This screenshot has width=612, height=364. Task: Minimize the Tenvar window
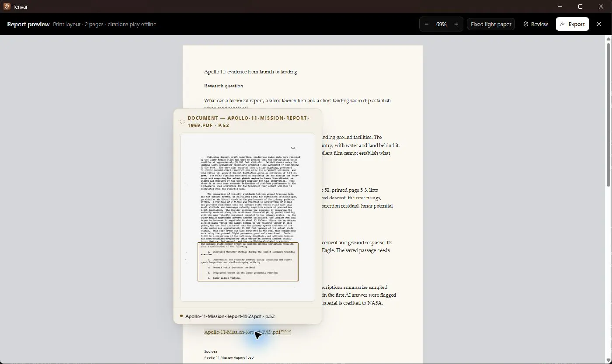click(x=560, y=7)
